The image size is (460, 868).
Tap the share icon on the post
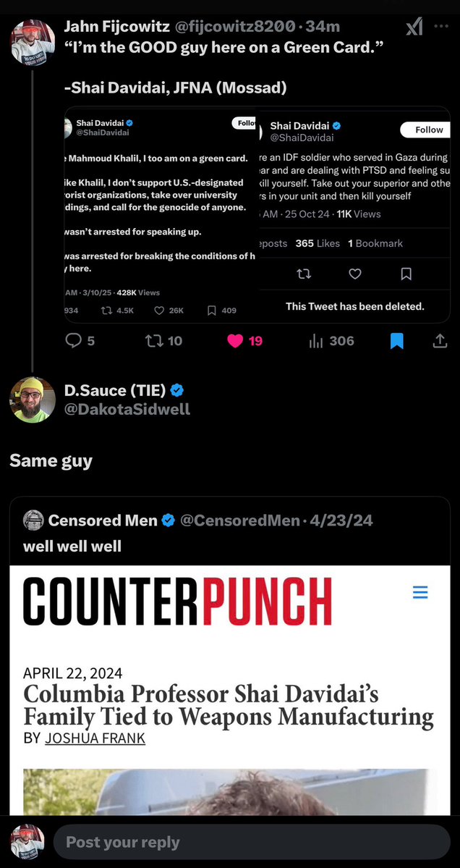[x=439, y=340]
